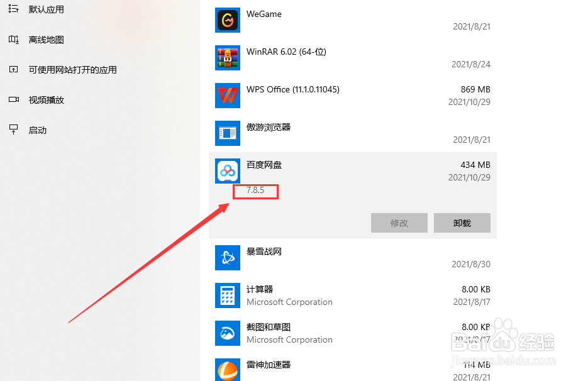Click the 2021/8/30 暴雪战网 install date
This screenshot has height=381, width=588.
[x=471, y=264]
